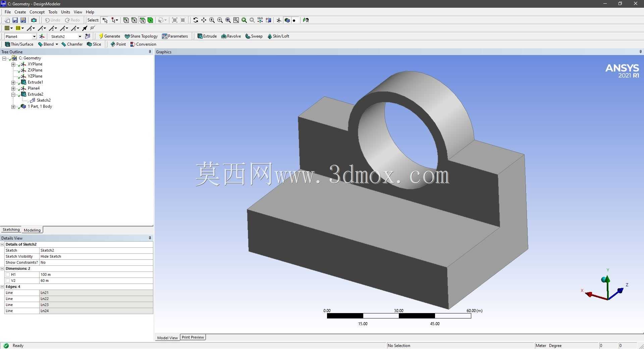Click the Share Topology button
Viewport: 644px width, 349px height.
point(141,36)
